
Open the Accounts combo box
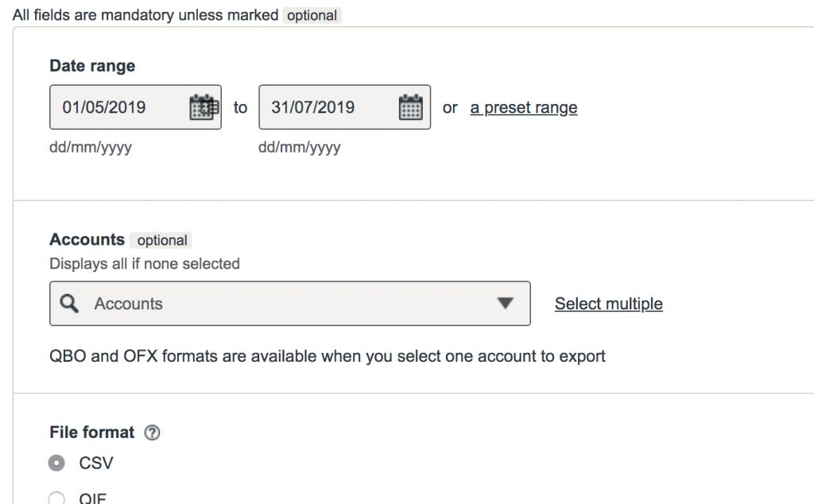[289, 304]
